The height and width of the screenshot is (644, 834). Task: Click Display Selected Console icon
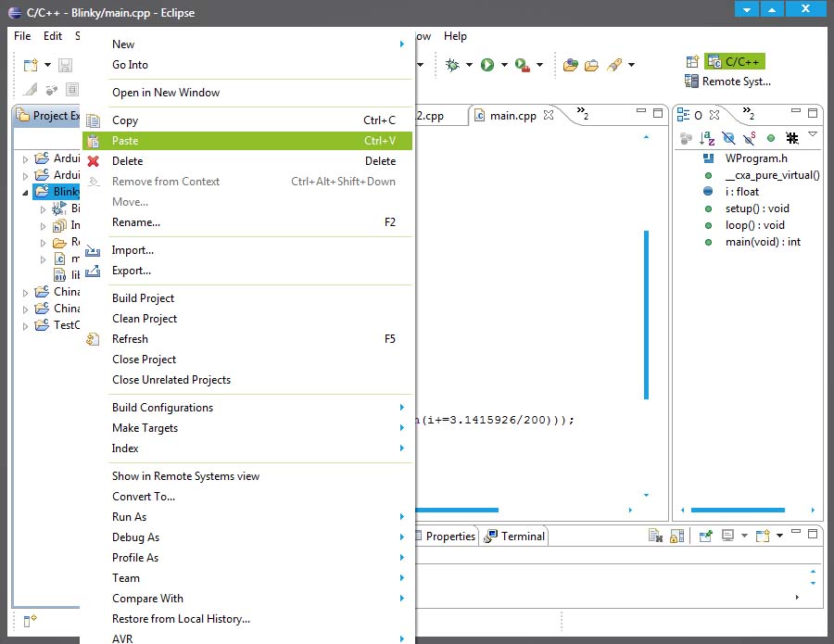pyautogui.click(x=727, y=536)
